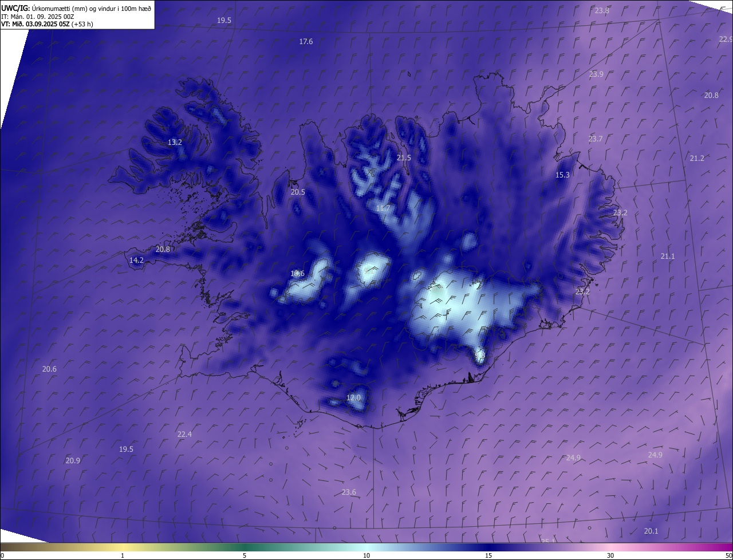The image size is (733, 560).
Task: Click the 20.9 value label
Action: (73, 461)
